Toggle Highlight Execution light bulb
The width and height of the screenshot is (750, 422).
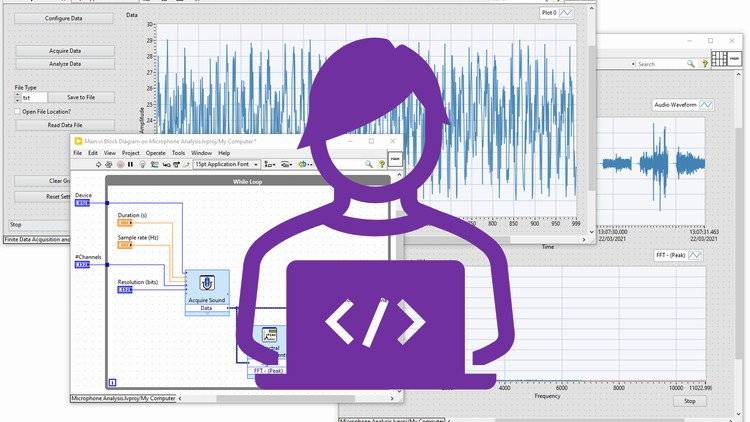pyautogui.click(x=143, y=165)
